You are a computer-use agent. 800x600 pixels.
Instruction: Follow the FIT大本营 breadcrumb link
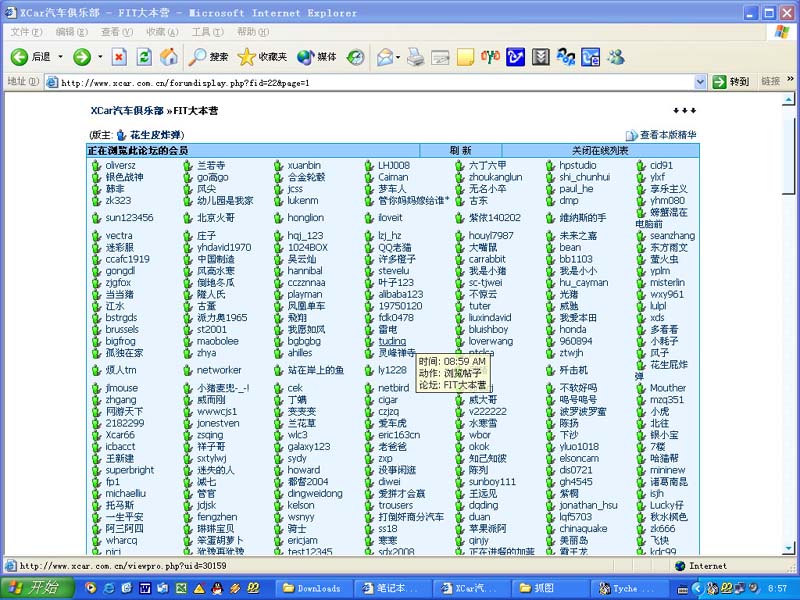click(196, 111)
